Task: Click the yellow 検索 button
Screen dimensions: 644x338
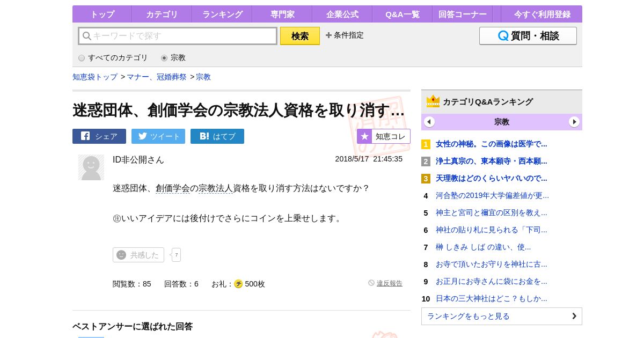Action: coord(300,36)
